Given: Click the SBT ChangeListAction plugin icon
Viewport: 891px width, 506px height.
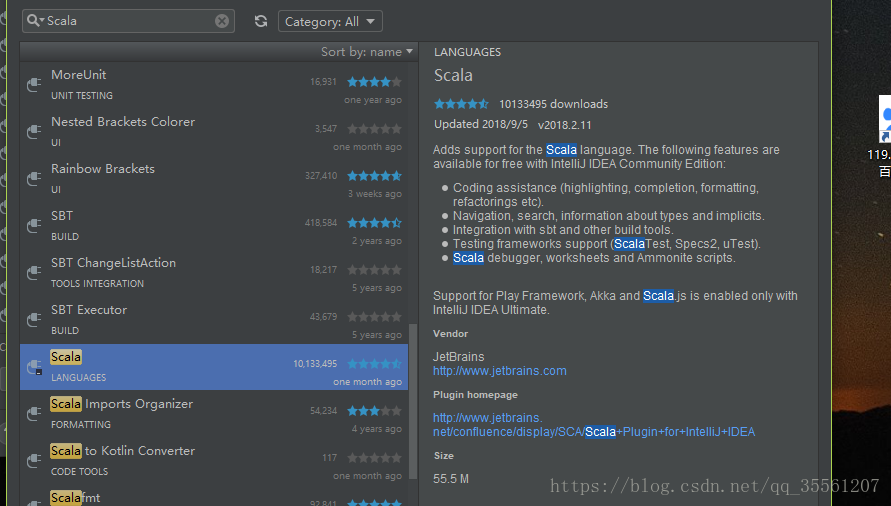Looking at the screenshot, I should click(34, 273).
